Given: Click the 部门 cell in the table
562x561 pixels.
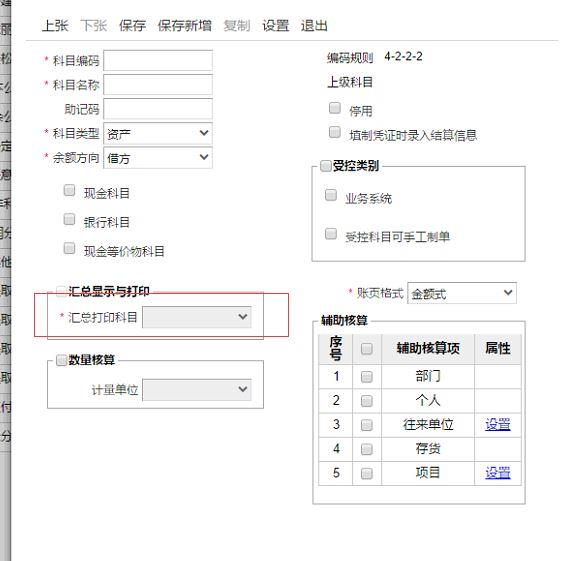Looking at the screenshot, I should pyautogui.click(x=428, y=376).
